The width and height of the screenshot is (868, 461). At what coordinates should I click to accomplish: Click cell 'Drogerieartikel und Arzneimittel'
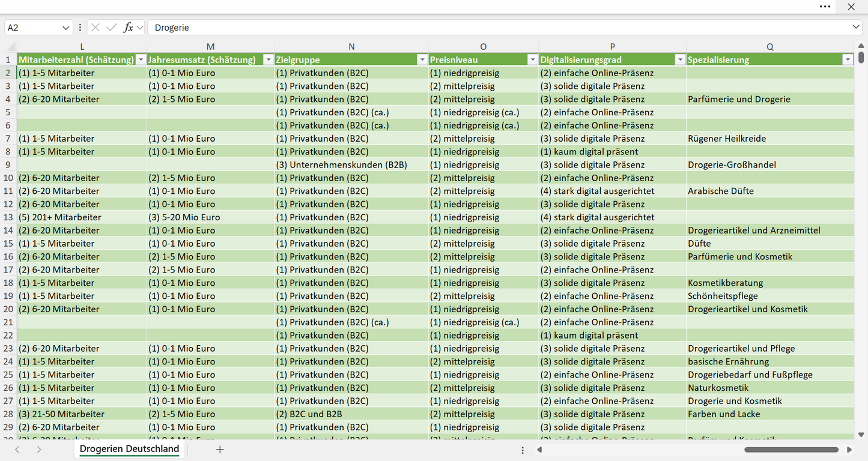point(770,230)
